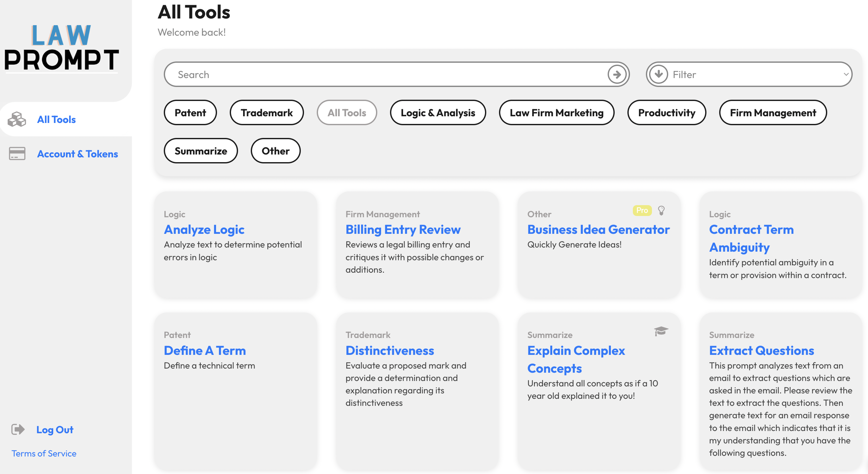Filter tools by Patent category
This screenshot has width=868, height=474.
[190, 112]
